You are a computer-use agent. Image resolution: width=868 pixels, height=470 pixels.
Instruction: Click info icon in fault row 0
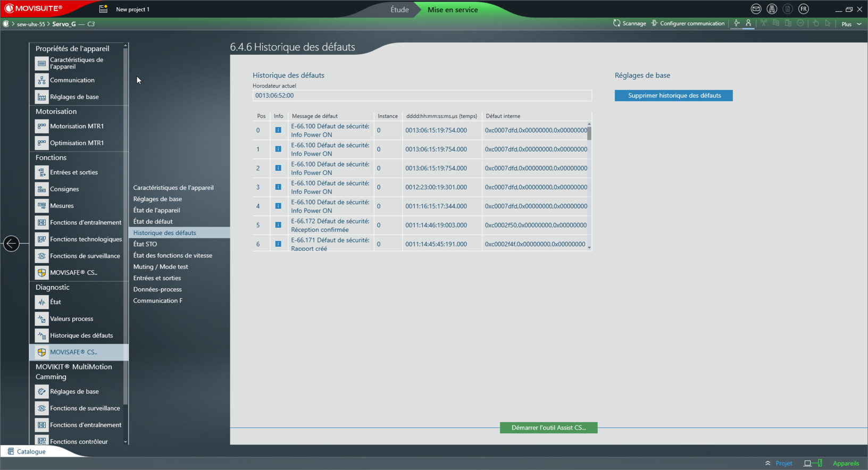278,130
